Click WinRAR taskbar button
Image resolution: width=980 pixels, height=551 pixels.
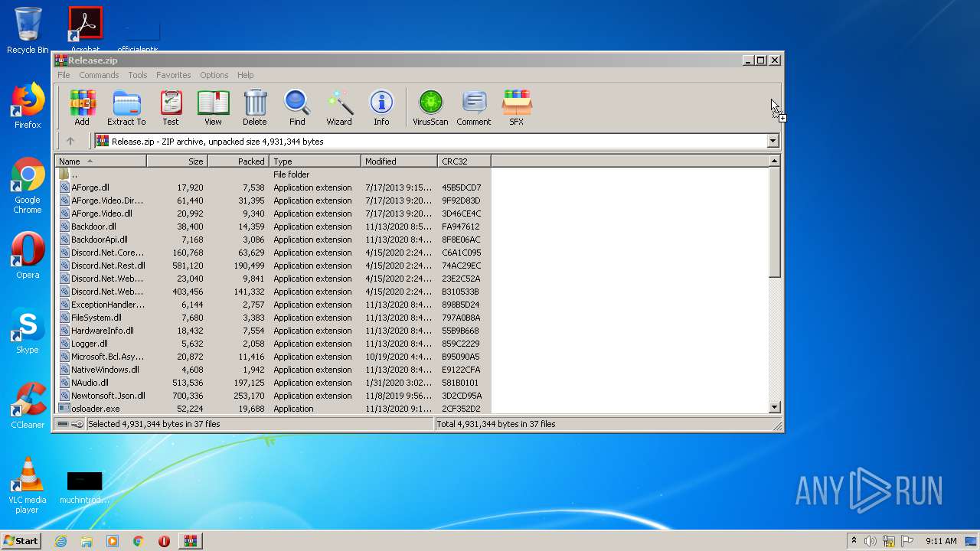(190, 541)
